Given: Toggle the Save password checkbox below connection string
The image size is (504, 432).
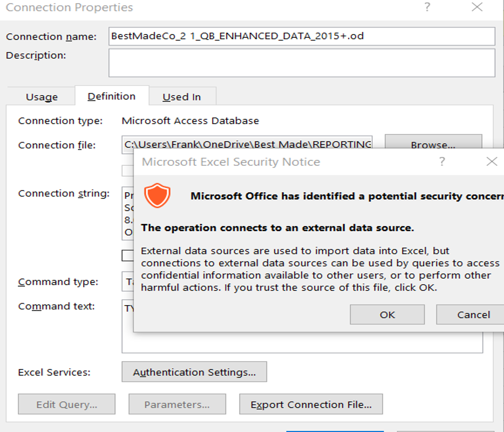Looking at the screenshot, I should [127, 256].
